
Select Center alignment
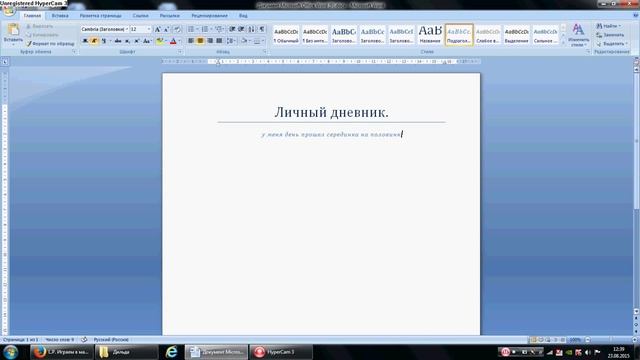[x=200, y=41]
